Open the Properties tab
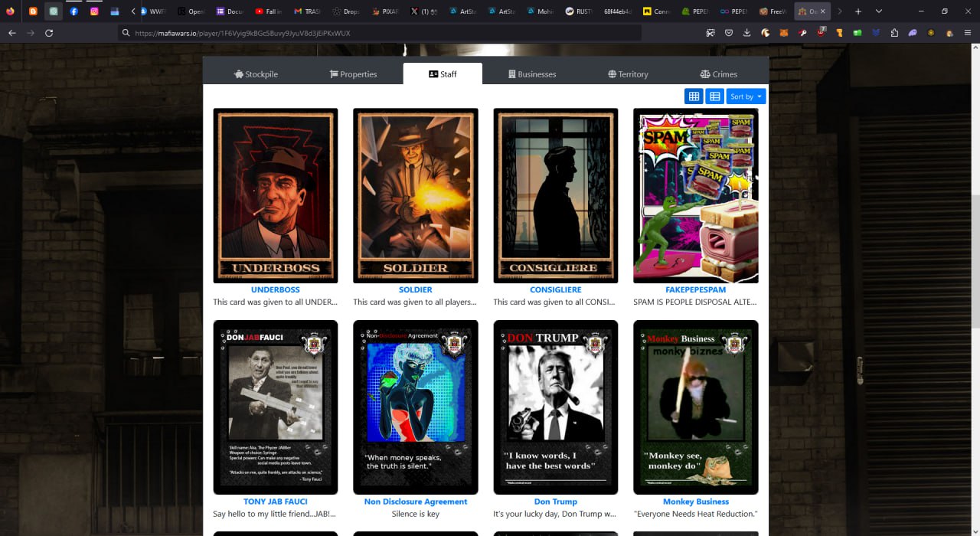Image resolution: width=980 pixels, height=536 pixels. pyautogui.click(x=353, y=74)
